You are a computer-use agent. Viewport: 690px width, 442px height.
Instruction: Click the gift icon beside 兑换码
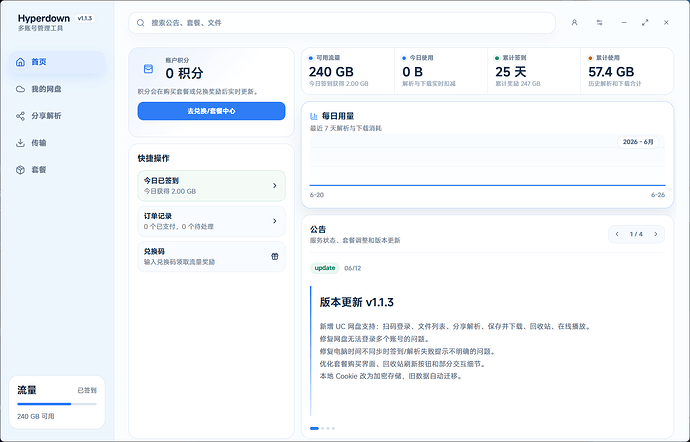click(275, 257)
